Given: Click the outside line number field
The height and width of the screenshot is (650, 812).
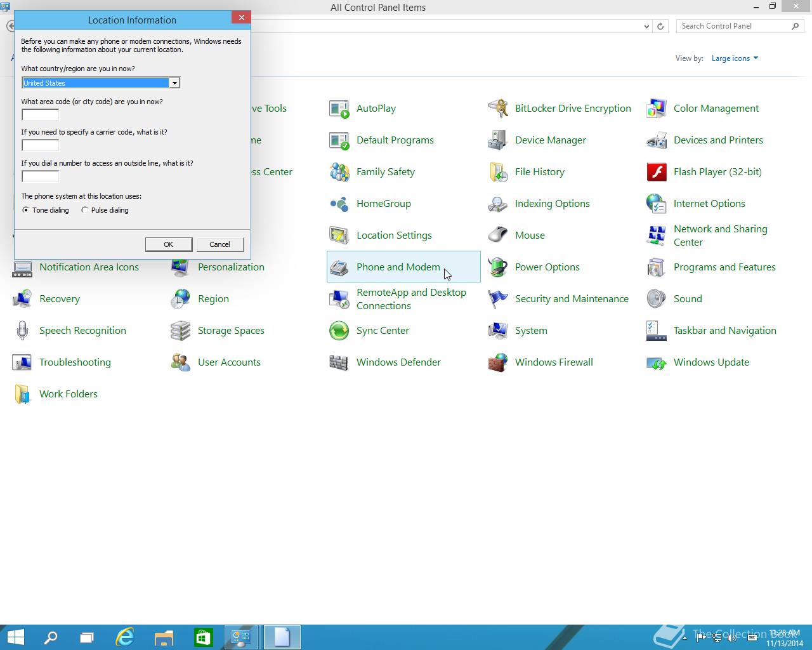Looking at the screenshot, I should click(x=40, y=176).
